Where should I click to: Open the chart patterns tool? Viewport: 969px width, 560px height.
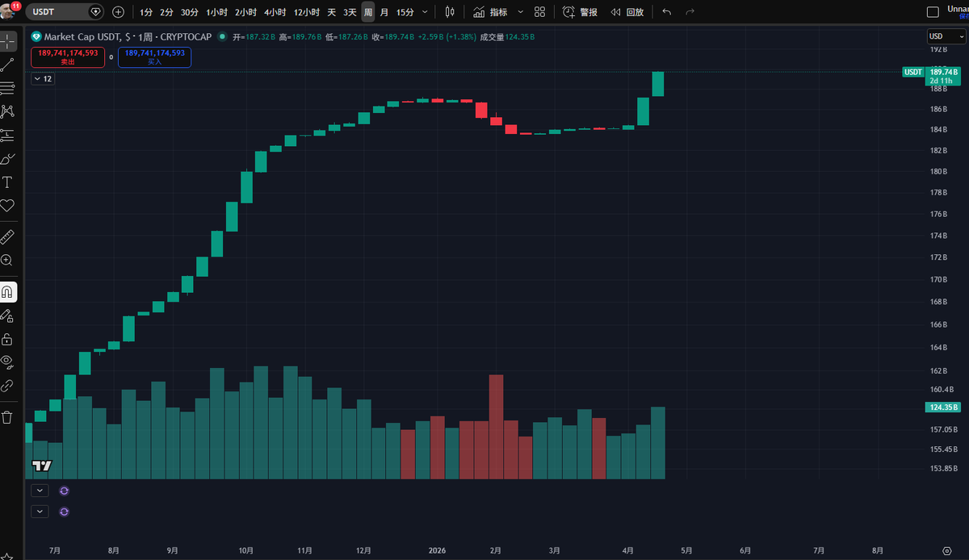point(7,111)
